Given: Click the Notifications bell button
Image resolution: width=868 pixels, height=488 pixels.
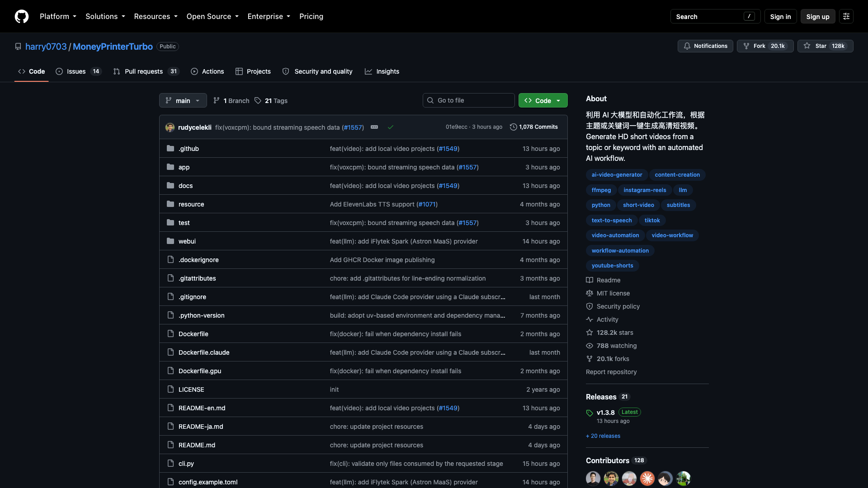Looking at the screenshot, I should coord(705,46).
